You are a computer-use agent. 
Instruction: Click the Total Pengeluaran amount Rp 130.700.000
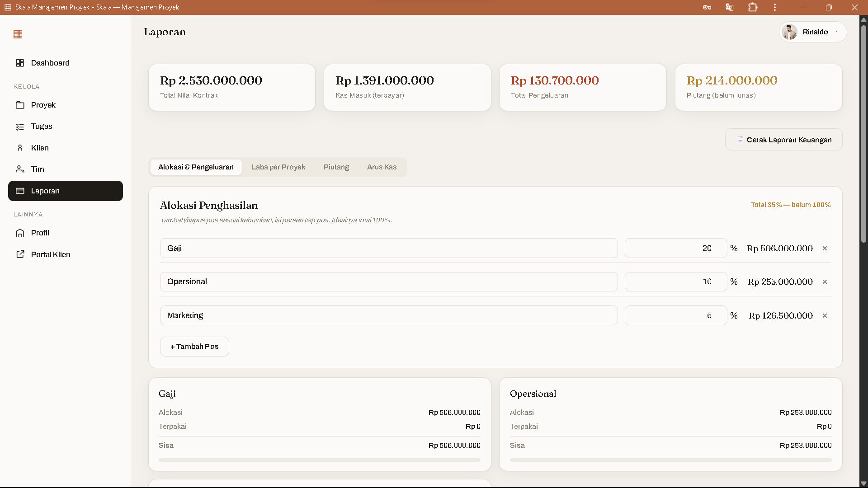coord(555,80)
